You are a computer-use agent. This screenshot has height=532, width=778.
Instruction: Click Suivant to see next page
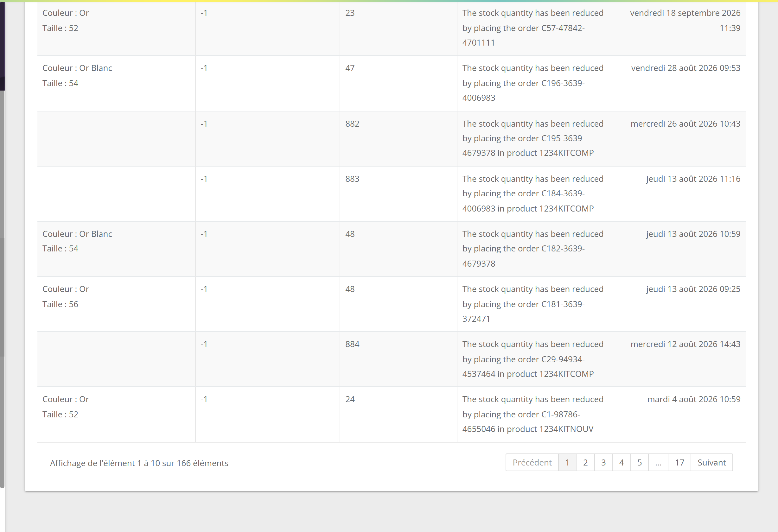click(712, 462)
